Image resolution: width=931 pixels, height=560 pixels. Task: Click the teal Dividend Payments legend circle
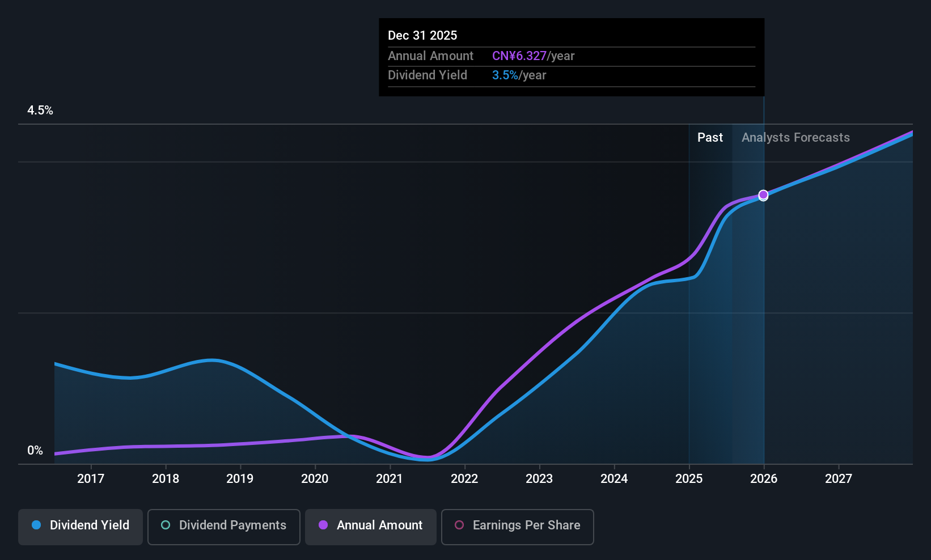166,525
